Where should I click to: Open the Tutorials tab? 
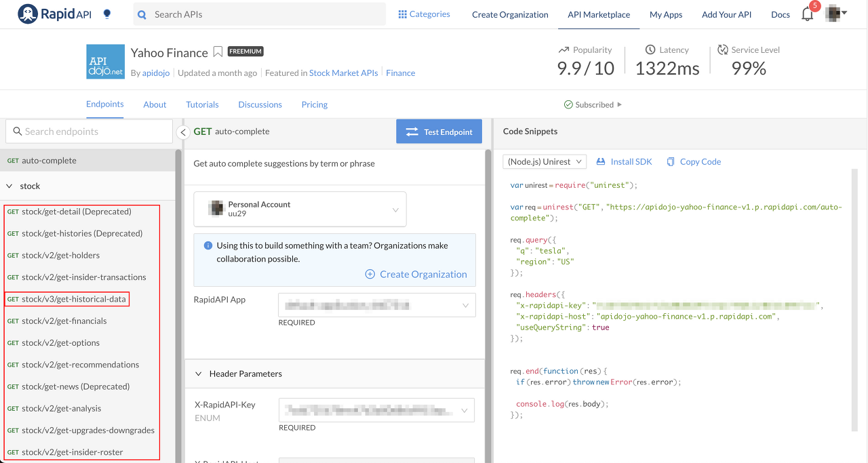point(202,104)
